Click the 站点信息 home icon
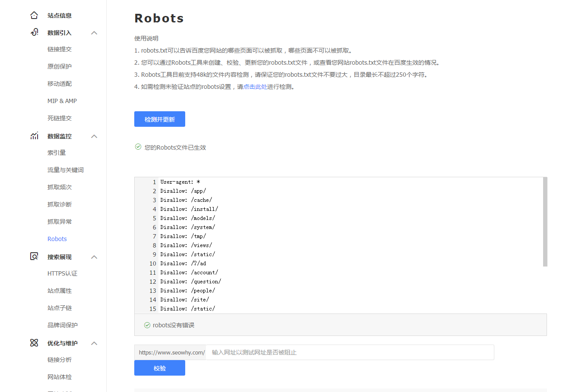This screenshot has width=569, height=392. tap(34, 15)
